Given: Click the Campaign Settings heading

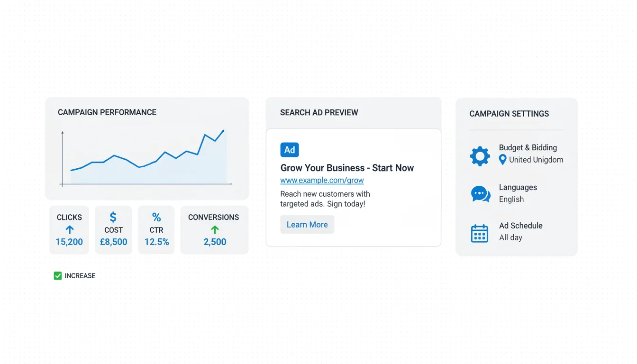Looking at the screenshot, I should [x=509, y=114].
